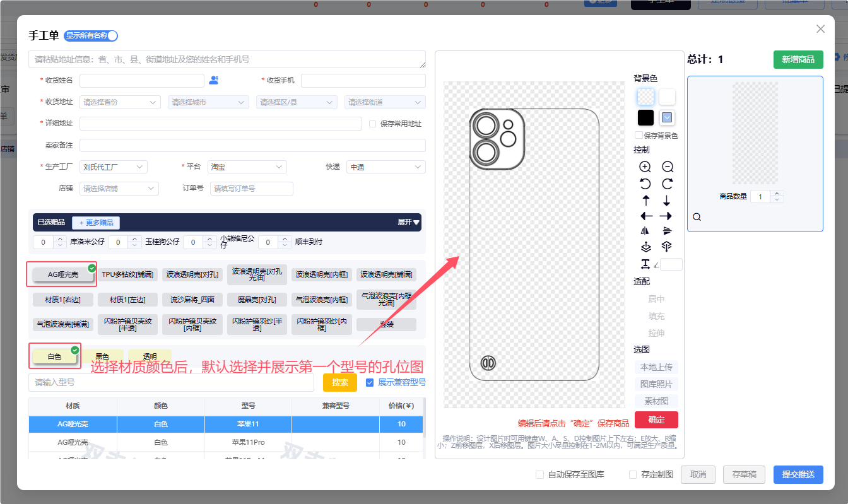Focus the 收货手机 phone input field

click(363, 80)
